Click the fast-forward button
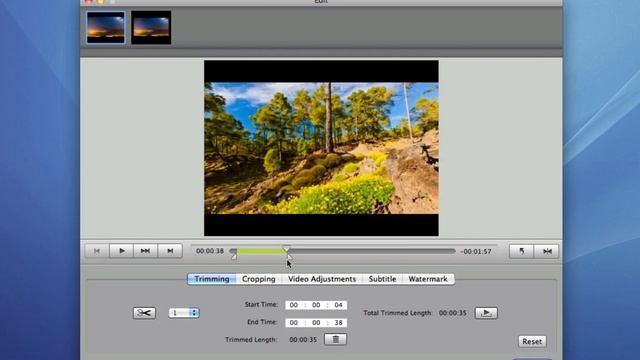The image size is (640, 360). coord(145,251)
